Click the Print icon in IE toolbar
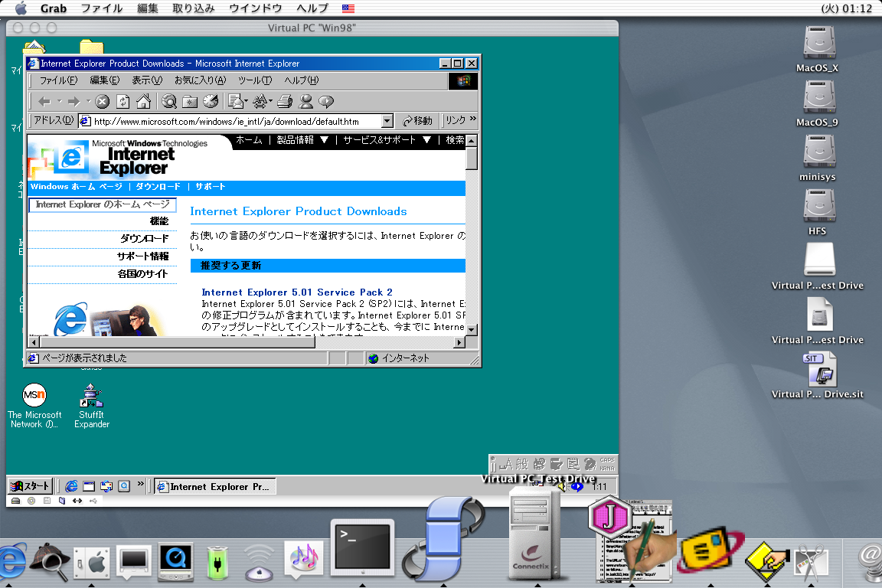Image resolution: width=882 pixels, height=588 pixels. click(285, 101)
